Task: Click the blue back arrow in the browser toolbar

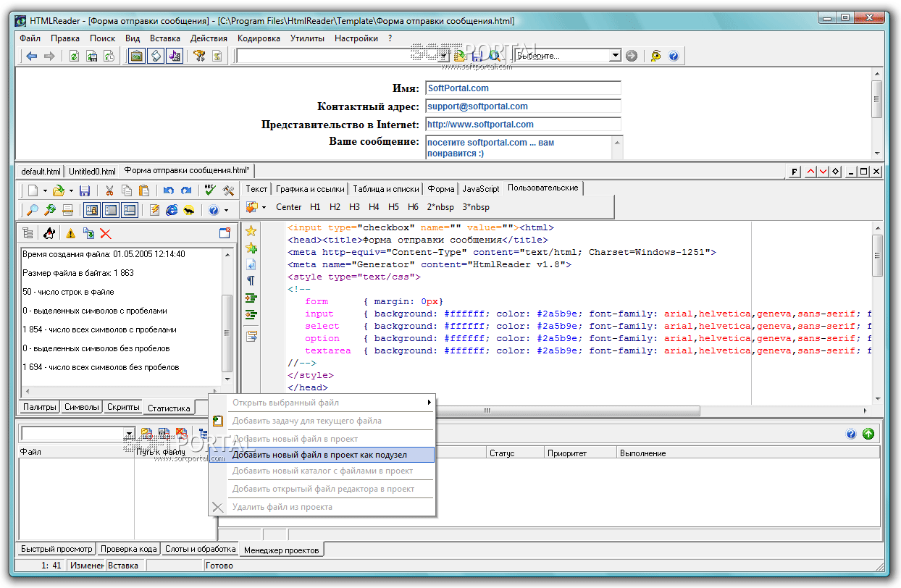Action: point(31,56)
